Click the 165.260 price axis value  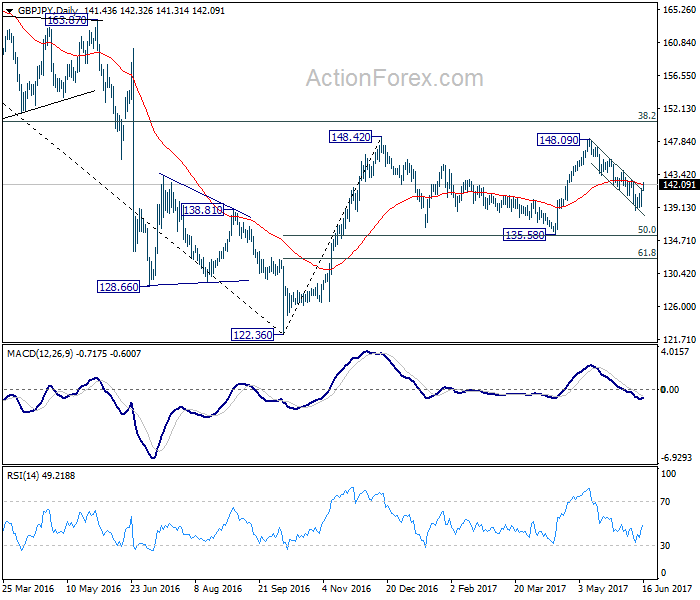click(679, 9)
